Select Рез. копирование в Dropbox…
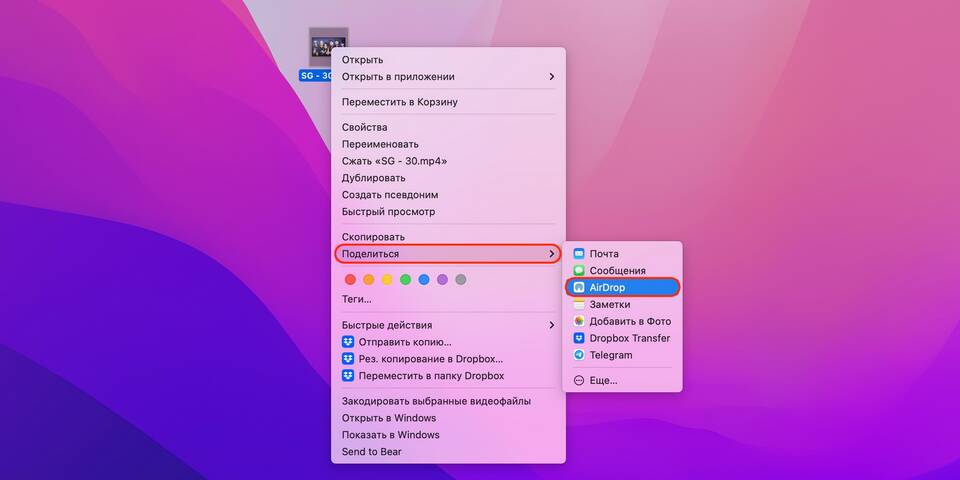This screenshot has width=960, height=480. (448, 359)
